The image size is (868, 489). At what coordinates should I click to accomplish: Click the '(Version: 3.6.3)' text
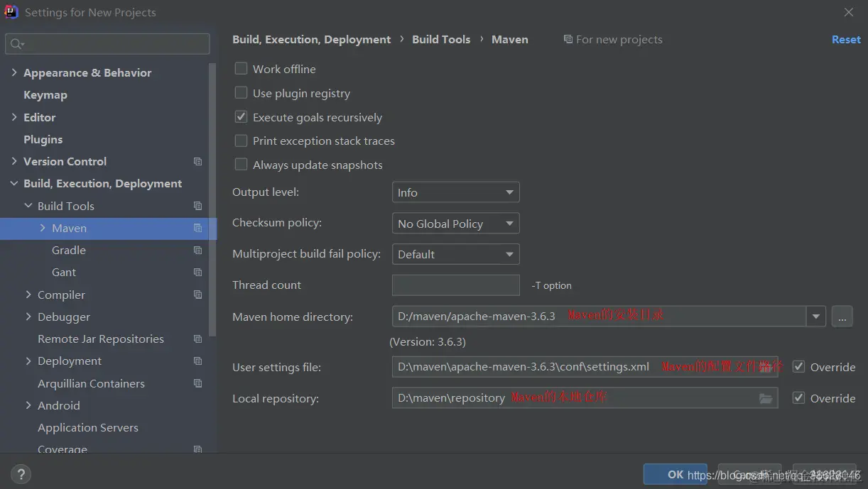click(x=428, y=342)
